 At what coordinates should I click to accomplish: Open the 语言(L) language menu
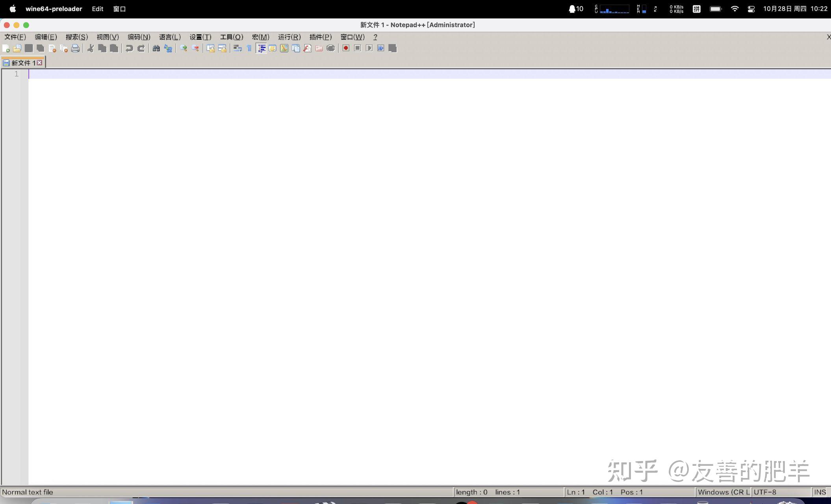tap(169, 37)
